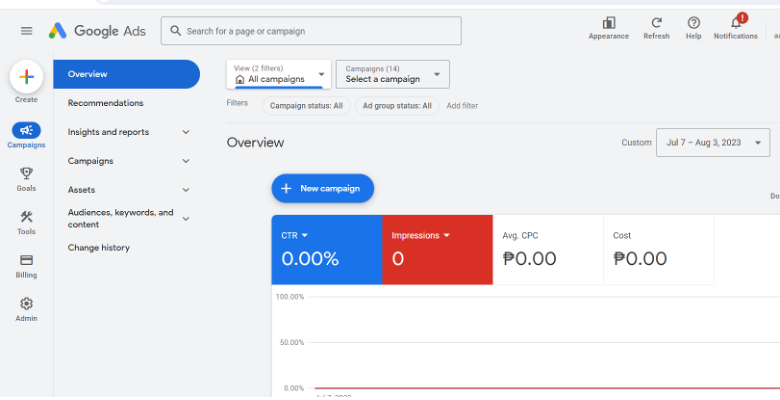Open the All campaigns view dropdown
This screenshot has width=780, height=400.
279,75
